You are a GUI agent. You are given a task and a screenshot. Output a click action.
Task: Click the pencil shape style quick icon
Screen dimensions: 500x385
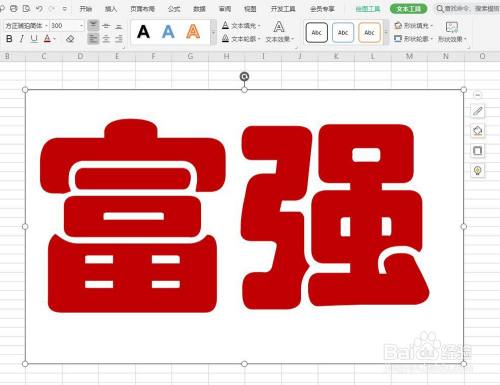[x=478, y=111]
